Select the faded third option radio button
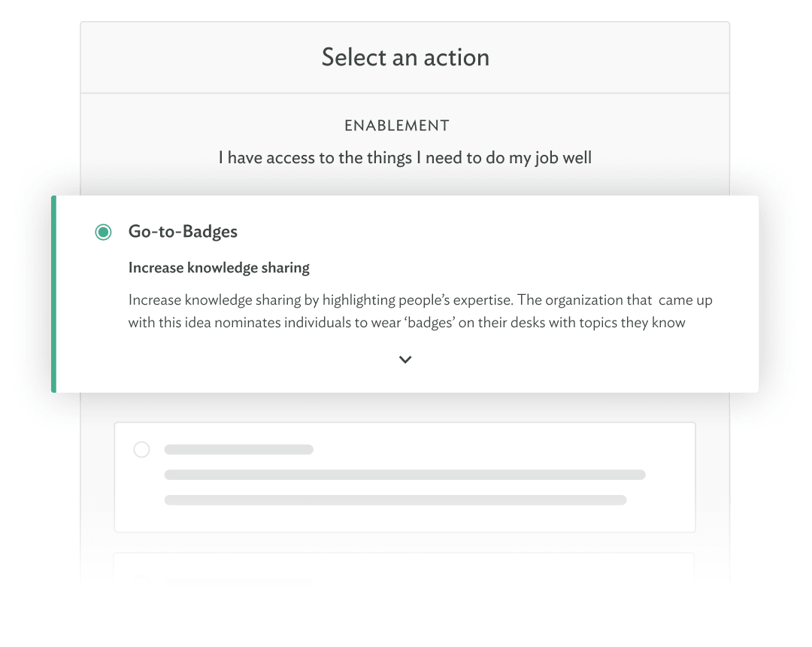The width and height of the screenshot is (812, 647). [141, 580]
